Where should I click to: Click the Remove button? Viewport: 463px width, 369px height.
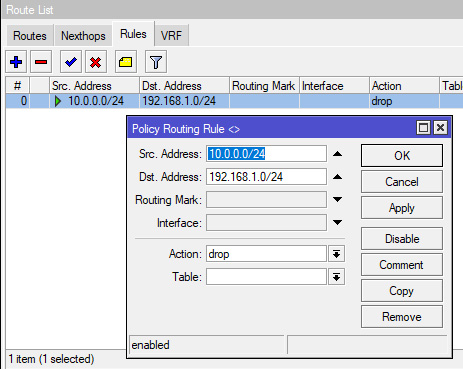point(402,317)
